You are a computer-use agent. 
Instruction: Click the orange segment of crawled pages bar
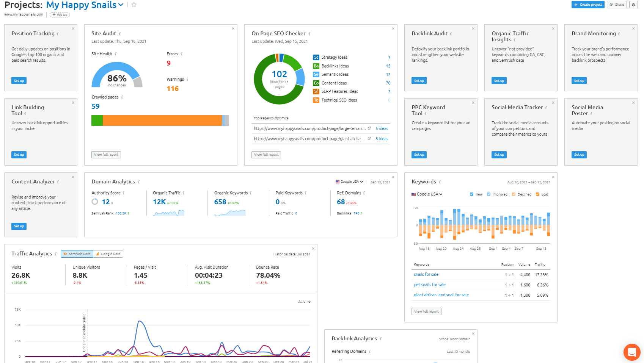(162, 120)
